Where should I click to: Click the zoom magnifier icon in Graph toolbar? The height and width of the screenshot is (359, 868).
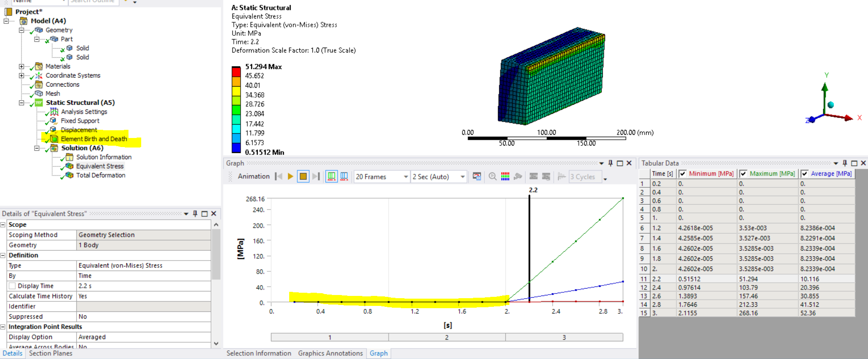pos(493,177)
